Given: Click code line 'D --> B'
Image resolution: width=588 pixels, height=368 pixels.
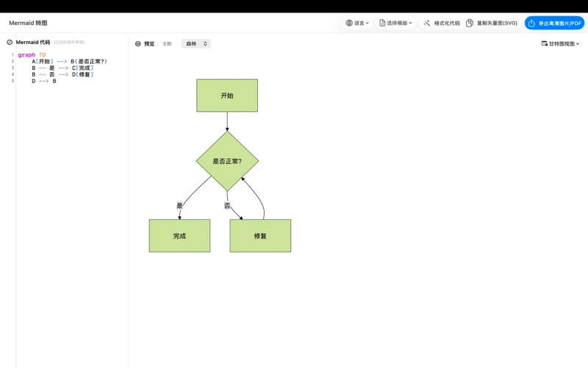Looking at the screenshot, I should 44,81.
